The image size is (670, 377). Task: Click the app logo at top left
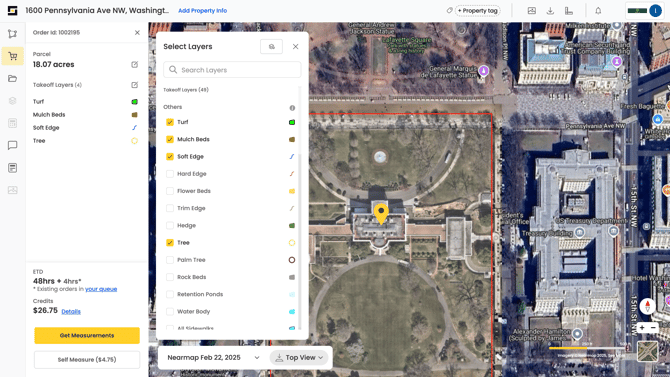(12, 11)
